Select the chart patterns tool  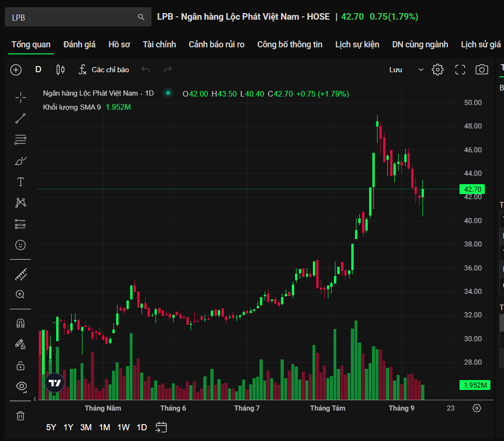(x=21, y=202)
